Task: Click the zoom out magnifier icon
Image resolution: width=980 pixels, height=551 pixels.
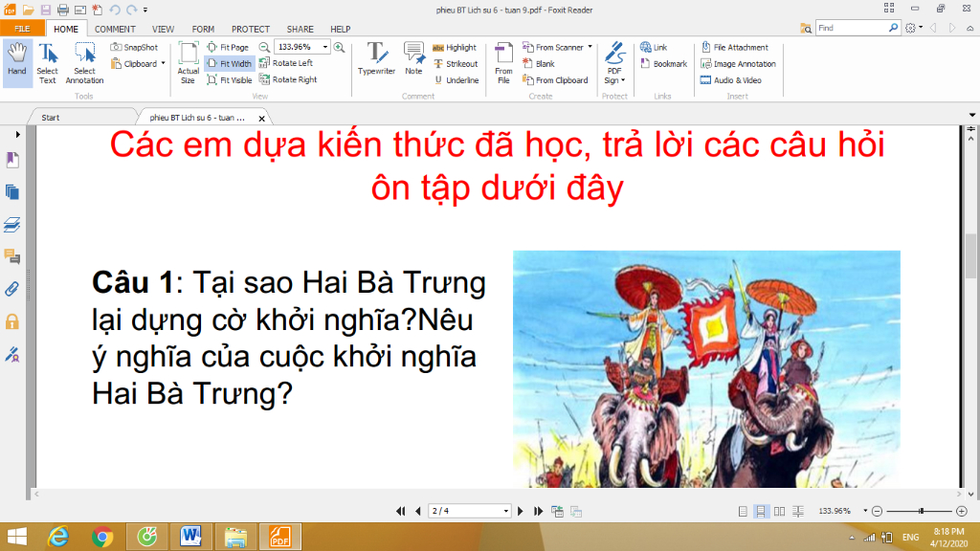Action: [x=264, y=47]
